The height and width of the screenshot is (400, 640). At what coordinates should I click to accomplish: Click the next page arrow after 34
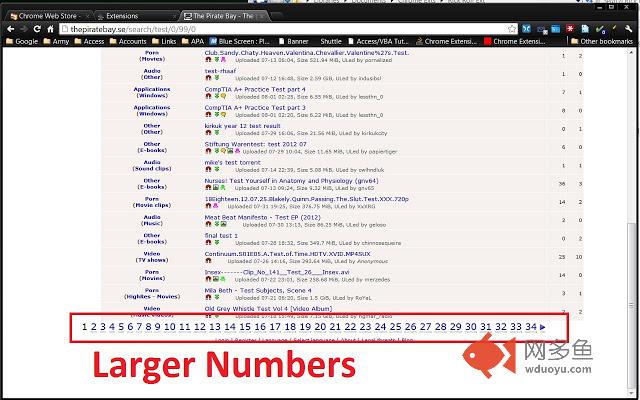[x=542, y=327]
